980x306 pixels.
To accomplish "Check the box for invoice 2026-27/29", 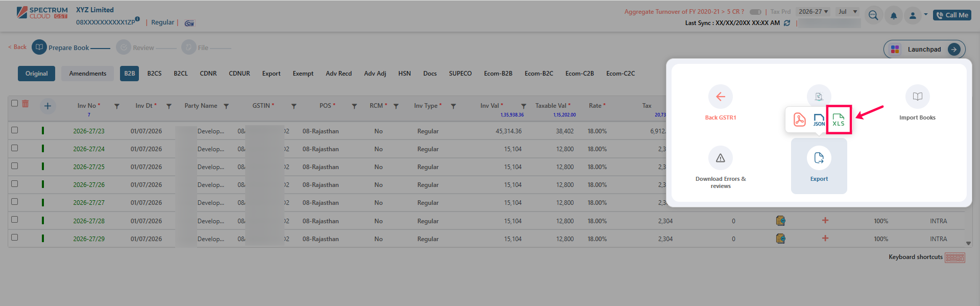I will click(15, 238).
